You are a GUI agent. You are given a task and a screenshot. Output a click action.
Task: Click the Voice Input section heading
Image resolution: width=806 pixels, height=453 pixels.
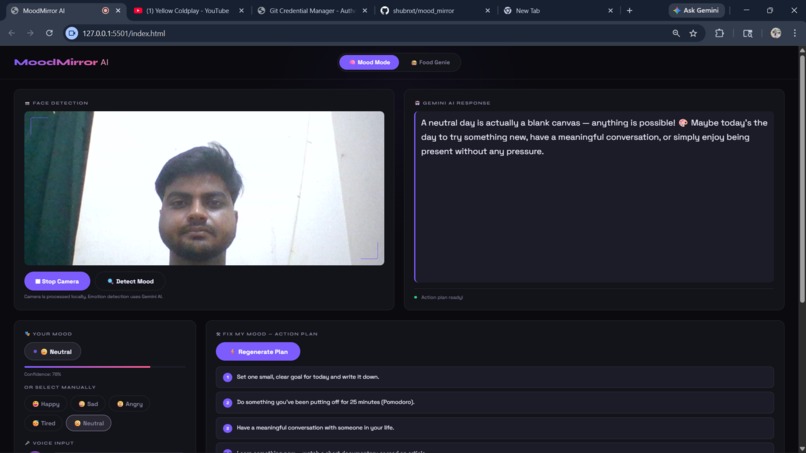pos(49,443)
